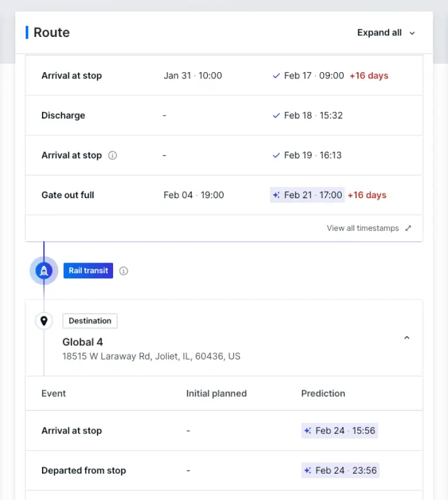448x500 pixels.
Task: Click the Initial planned column header
Action: pyautogui.click(x=217, y=394)
